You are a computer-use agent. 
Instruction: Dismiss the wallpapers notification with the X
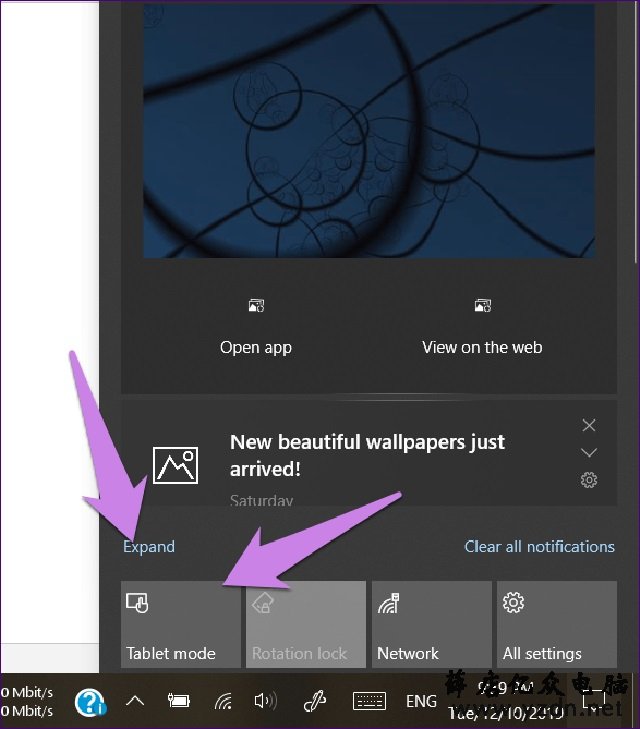[x=589, y=425]
